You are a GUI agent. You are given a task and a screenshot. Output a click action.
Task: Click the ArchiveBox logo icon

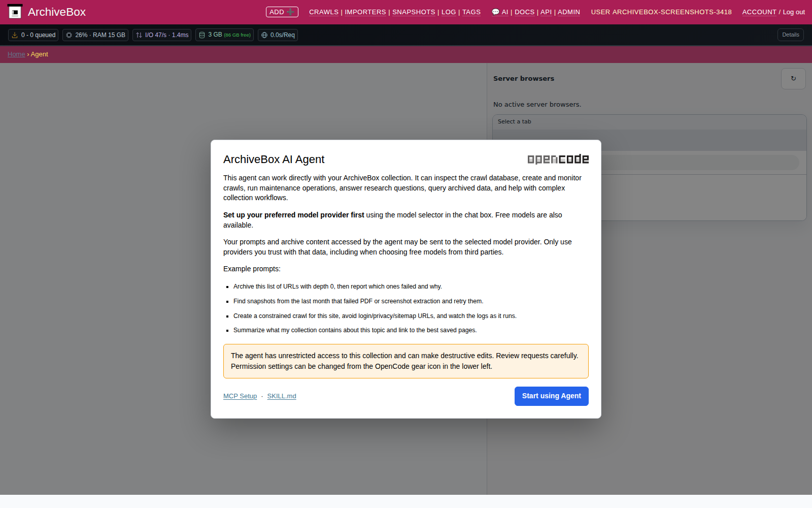point(15,12)
